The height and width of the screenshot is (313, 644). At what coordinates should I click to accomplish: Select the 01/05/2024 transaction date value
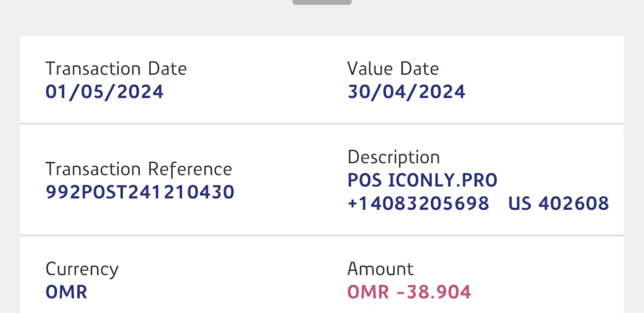[104, 92]
